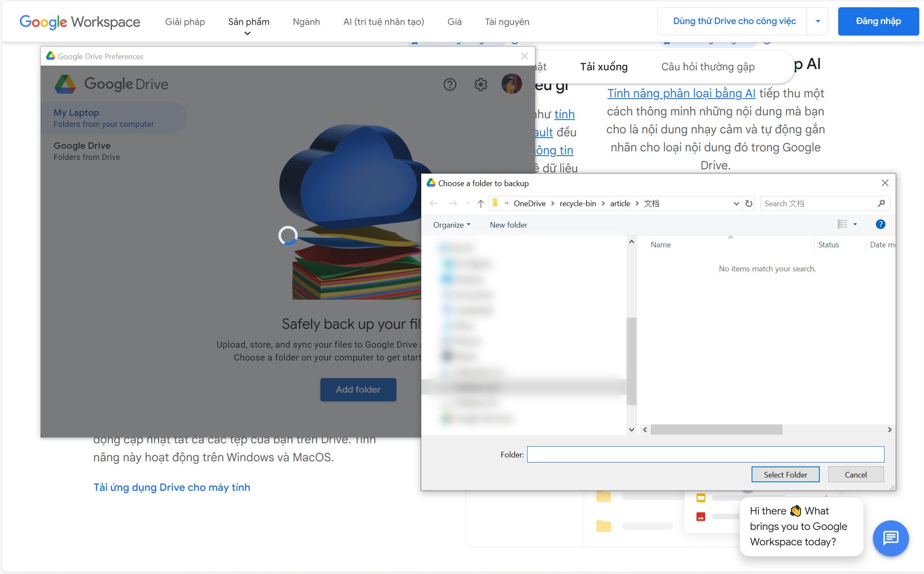Click Cancel in folder dialog
The image size is (924, 574).
tap(855, 475)
